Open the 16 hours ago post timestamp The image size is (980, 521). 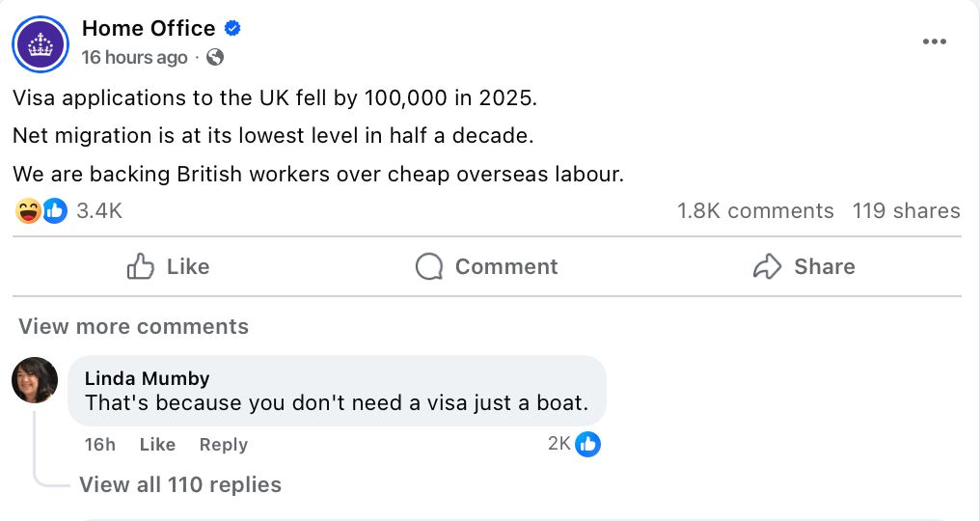coord(135,57)
